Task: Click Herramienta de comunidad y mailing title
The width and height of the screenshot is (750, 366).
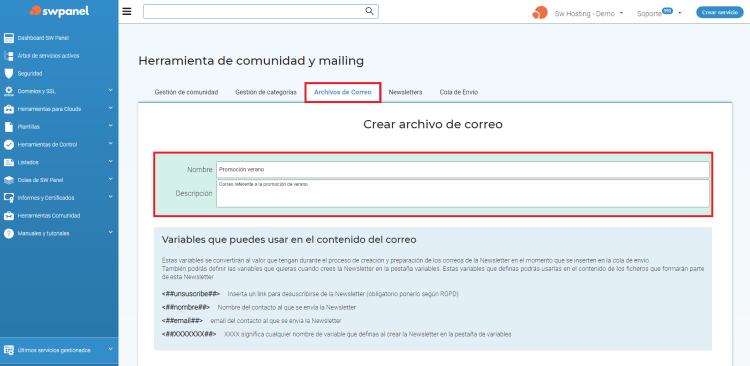Action: [x=251, y=61]
